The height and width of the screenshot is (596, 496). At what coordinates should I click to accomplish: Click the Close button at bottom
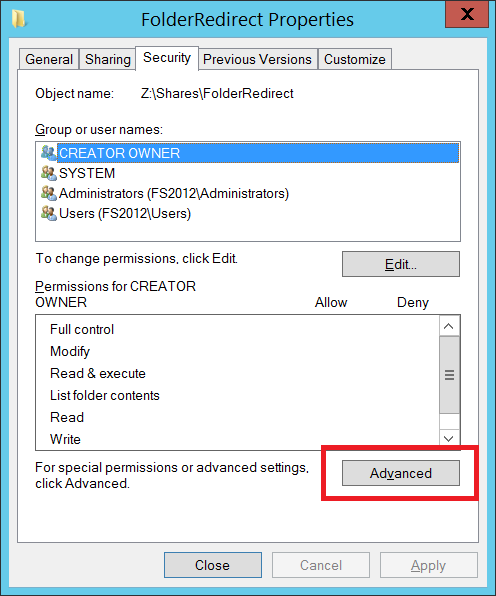213,565
